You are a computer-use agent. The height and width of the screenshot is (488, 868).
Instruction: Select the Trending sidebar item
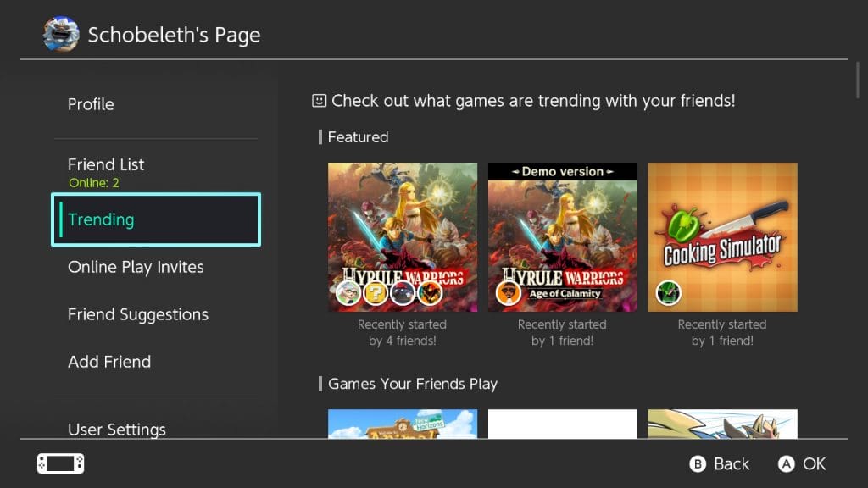click(156, 219)
